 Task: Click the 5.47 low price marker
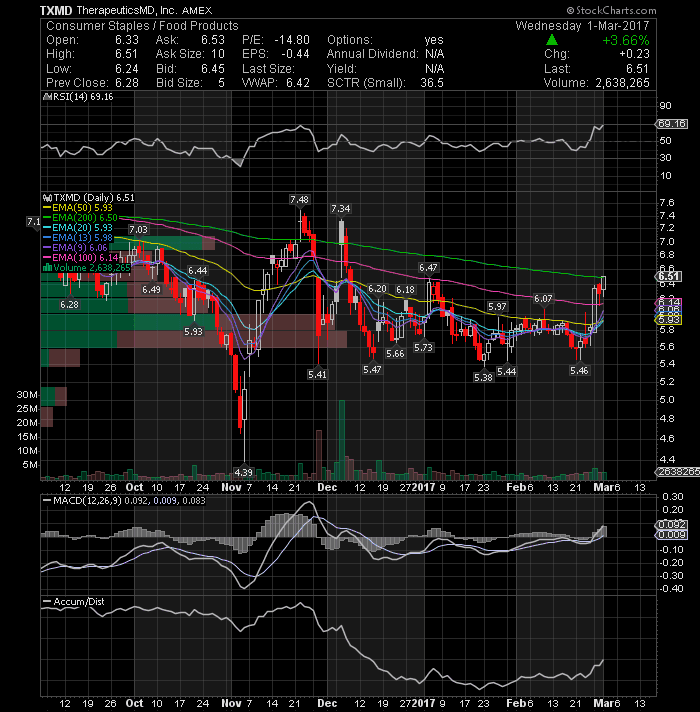pyautogui.click(x=372, y=370)
